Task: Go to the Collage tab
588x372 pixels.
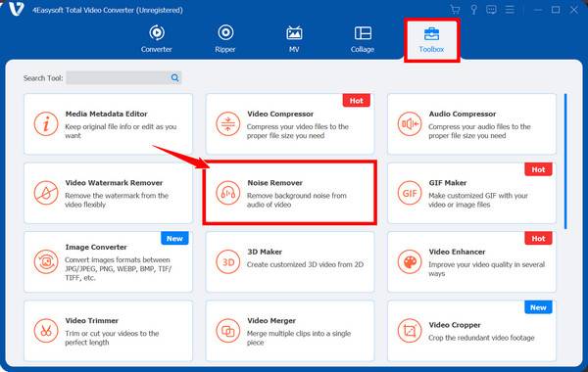Action: tap(363, 38)
